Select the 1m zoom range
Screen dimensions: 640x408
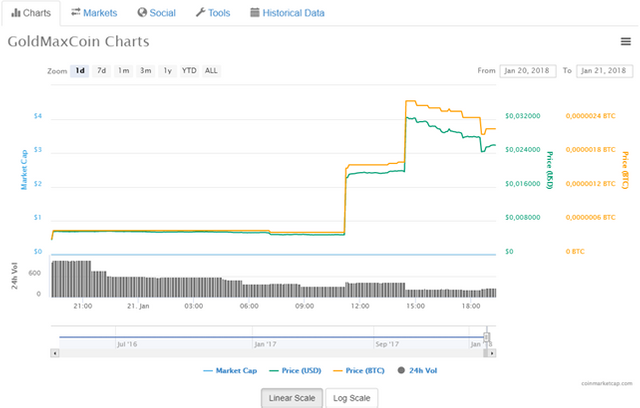pyautogui.click(x=123, y=70)
